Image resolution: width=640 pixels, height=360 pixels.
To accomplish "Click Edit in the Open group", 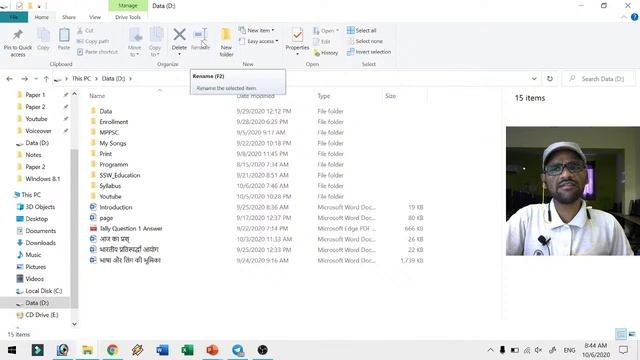I will (322, 41).
